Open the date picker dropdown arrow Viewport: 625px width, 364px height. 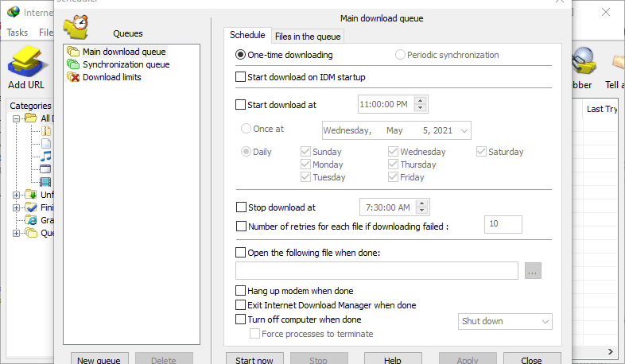click(x=464, y=130)
